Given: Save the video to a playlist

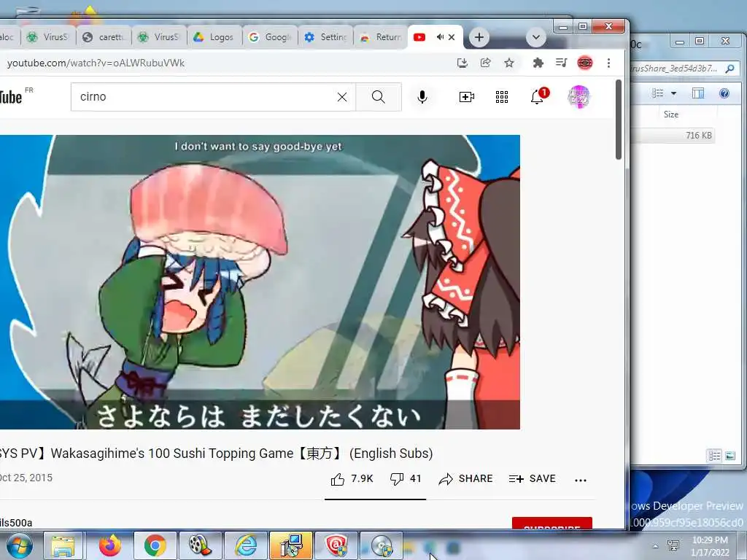Looking at the screenshot, I should click(532, 479).
